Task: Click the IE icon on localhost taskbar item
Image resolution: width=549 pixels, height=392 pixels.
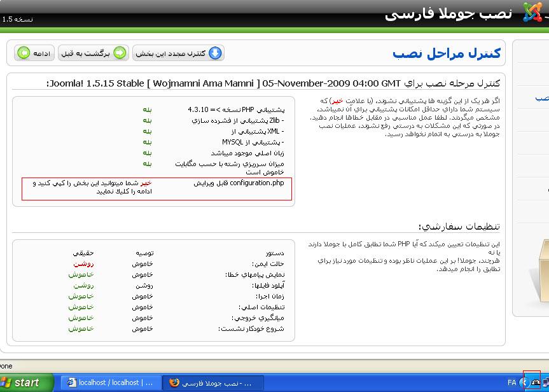Action: [71, 382]
